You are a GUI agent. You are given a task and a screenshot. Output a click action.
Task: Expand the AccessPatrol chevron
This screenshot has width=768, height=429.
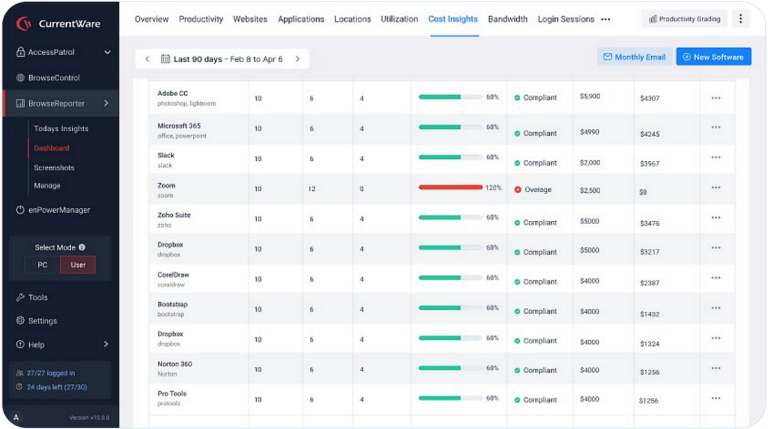[x=107, y=52]
